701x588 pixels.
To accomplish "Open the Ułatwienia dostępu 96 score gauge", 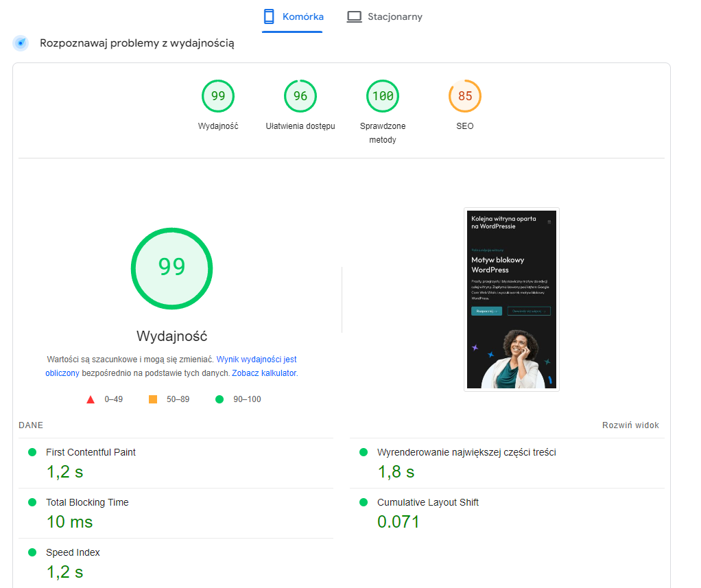I will point(300,96).
